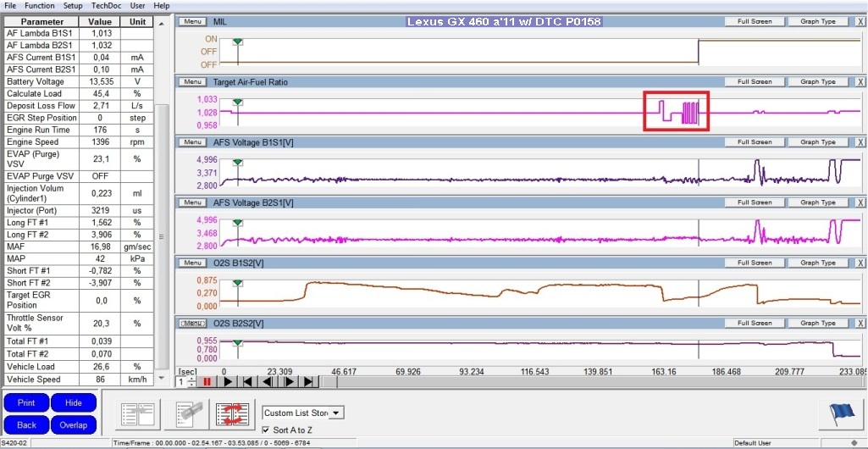Click the blue Print button
The height and width of the screenshot is (449, 868).
26,402
